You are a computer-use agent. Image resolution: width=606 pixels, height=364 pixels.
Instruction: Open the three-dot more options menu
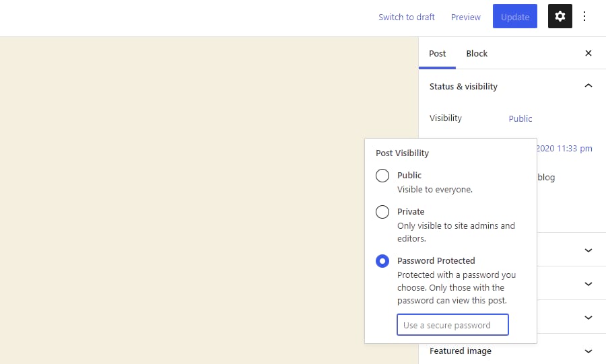click(x=584, y=17)
